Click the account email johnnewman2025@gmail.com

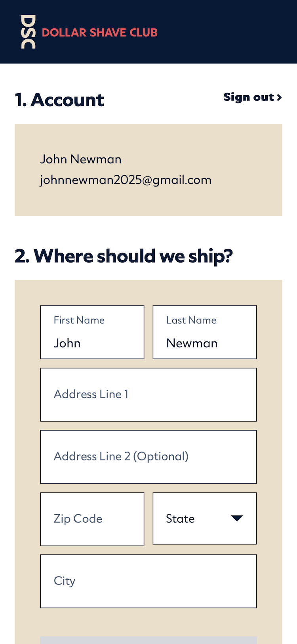pyautogui.click(x=126, y=180)
